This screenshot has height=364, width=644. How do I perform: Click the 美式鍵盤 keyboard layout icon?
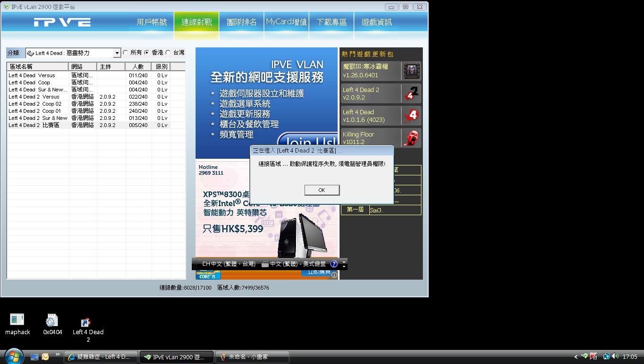pyautogui.click(x=265, y=264)
